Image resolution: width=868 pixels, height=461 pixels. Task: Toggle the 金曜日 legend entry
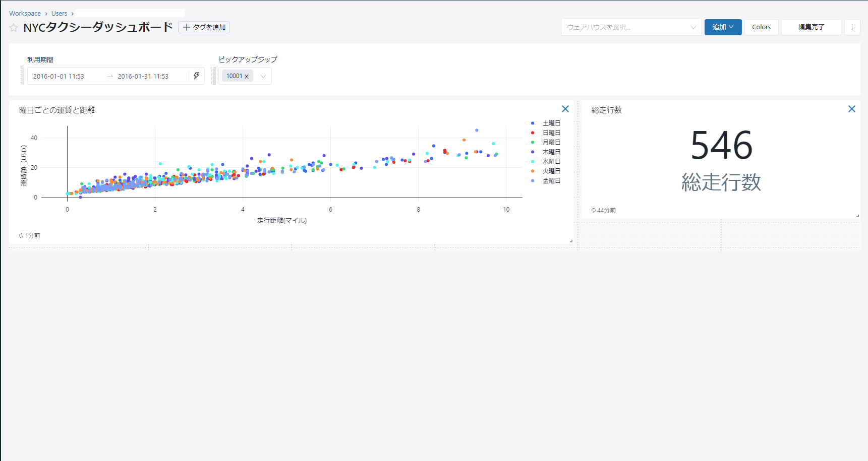[x=551, y=181]
